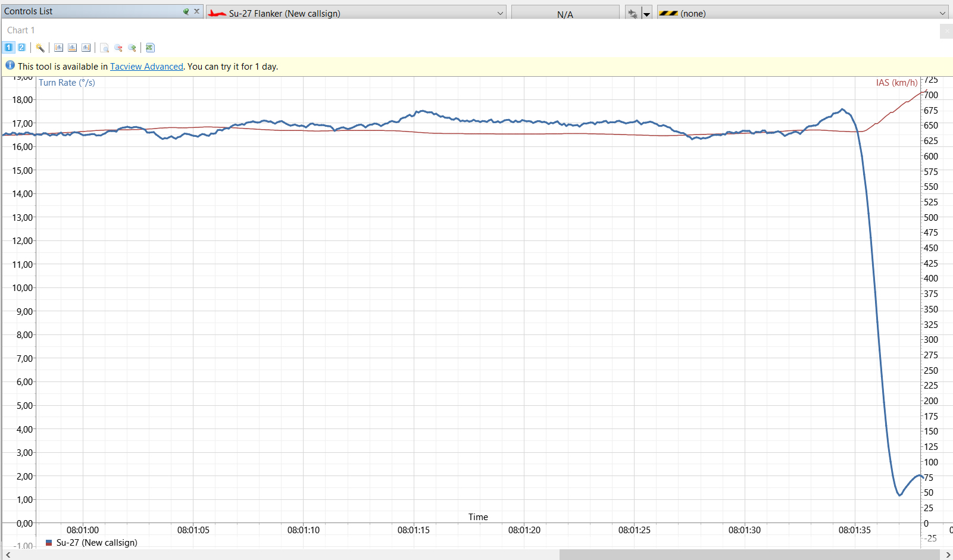Click the 08:01:00 time label

(x=83, y=530)
